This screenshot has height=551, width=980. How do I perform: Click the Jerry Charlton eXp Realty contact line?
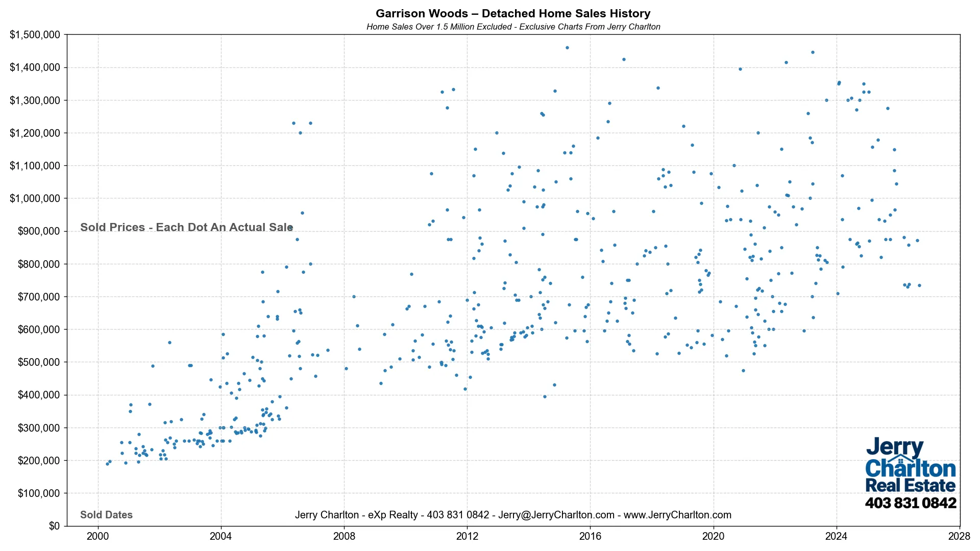pos(513,515)
